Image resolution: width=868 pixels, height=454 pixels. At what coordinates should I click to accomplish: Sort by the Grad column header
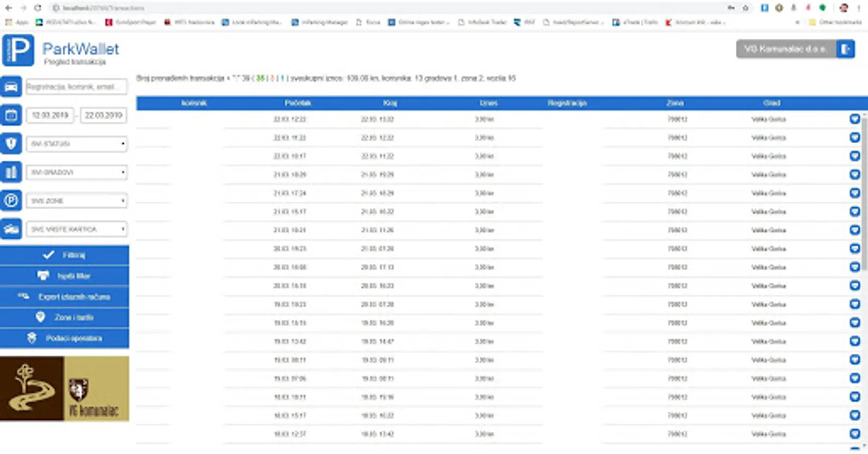click(772, 103)
